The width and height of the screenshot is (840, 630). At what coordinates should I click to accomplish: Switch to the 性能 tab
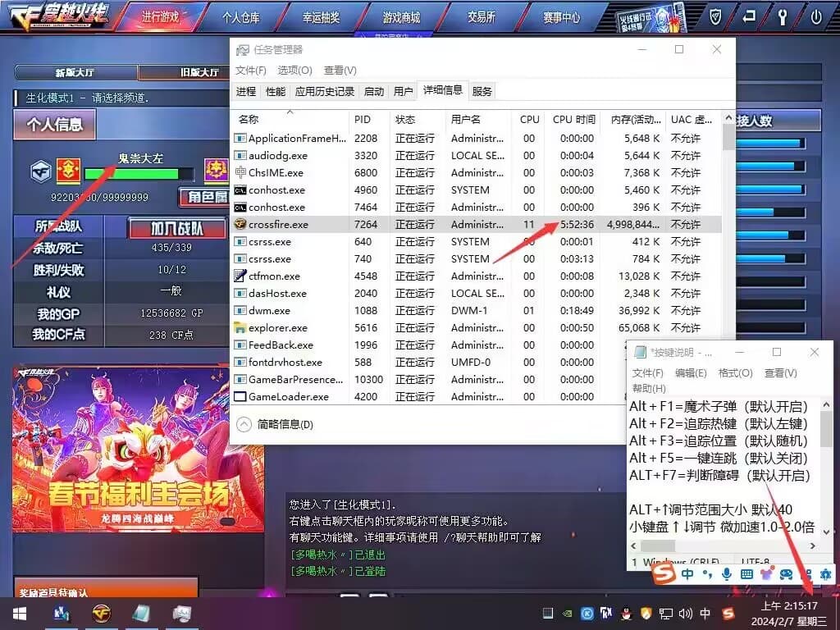coord(276,92)
